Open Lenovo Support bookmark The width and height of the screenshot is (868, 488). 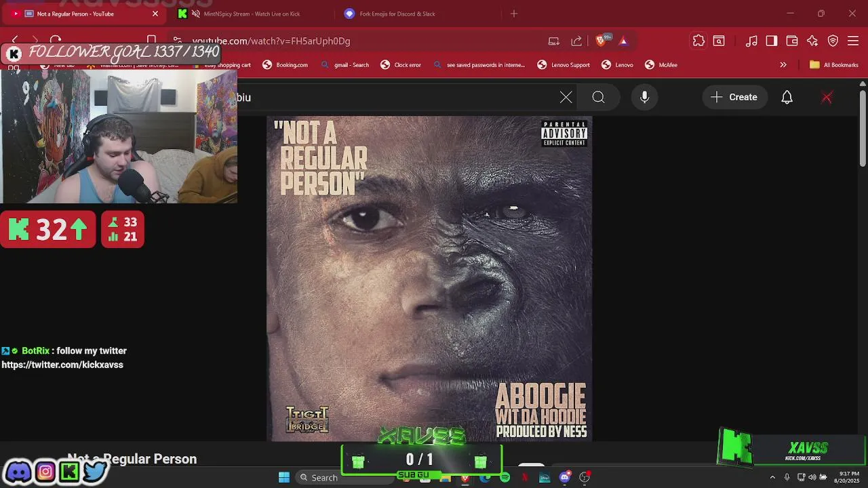click(564, 65)
